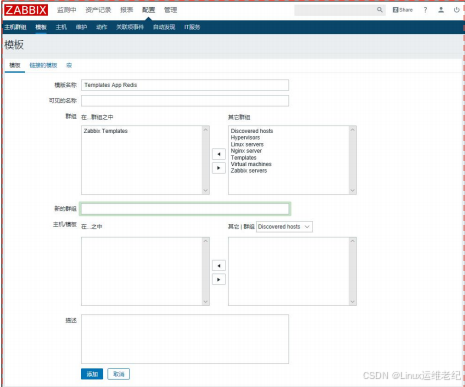Go to 主机 submenu
465x387 pixels.
pos(61,27)
